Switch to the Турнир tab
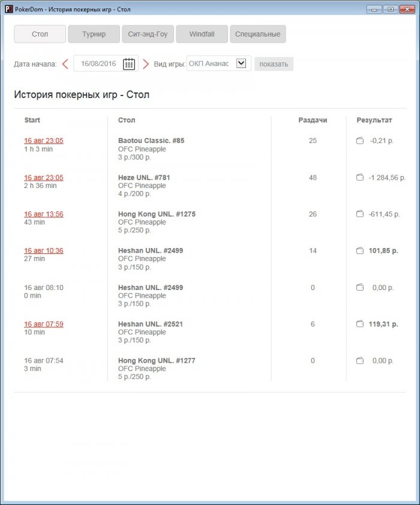The height and width of the screenshot is (505, 420). tap(94, 34)
